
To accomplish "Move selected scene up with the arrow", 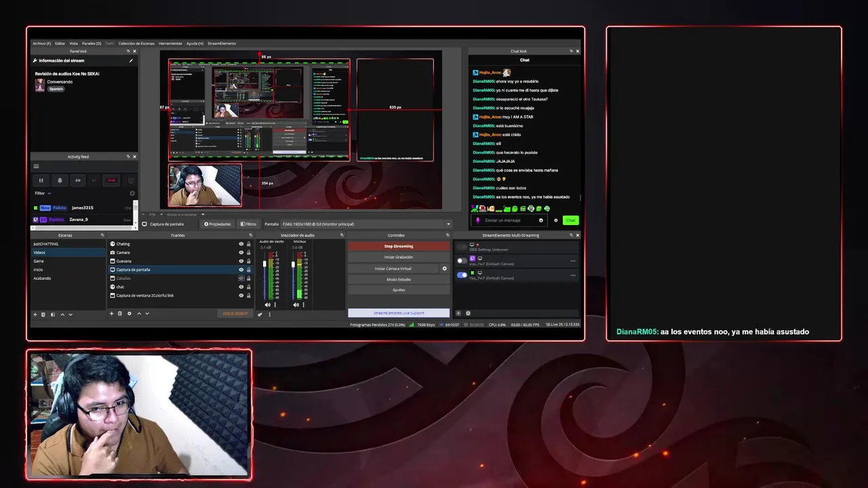I will point(62,314).
